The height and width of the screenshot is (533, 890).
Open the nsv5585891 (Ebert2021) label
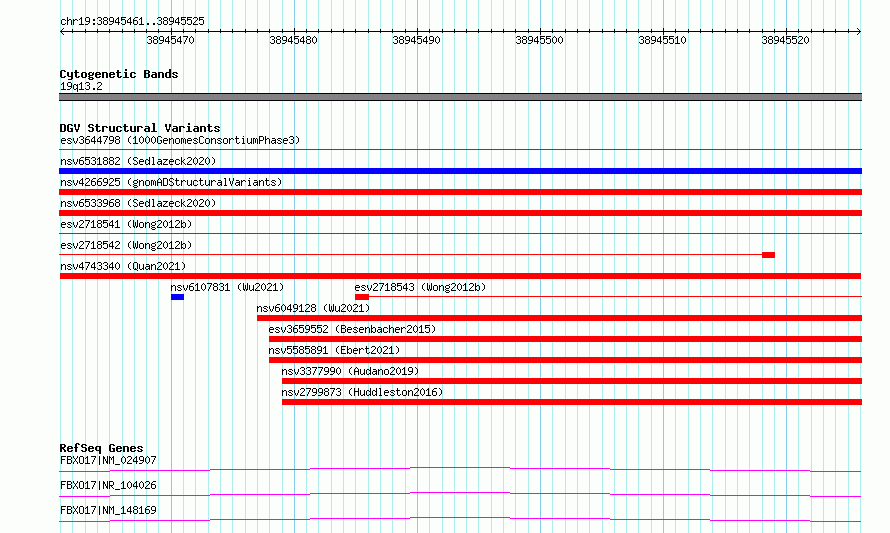pyautogui.click(x=334, y=350)
